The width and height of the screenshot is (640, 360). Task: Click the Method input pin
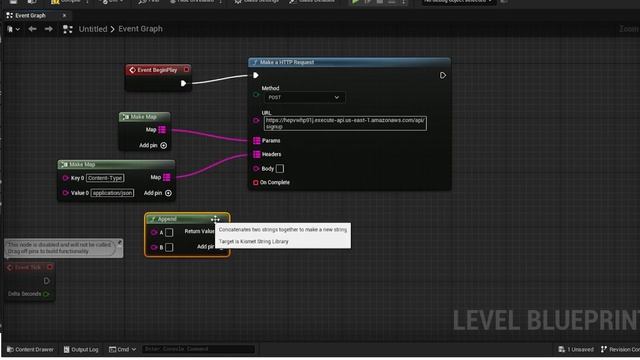tap(256, 95)
